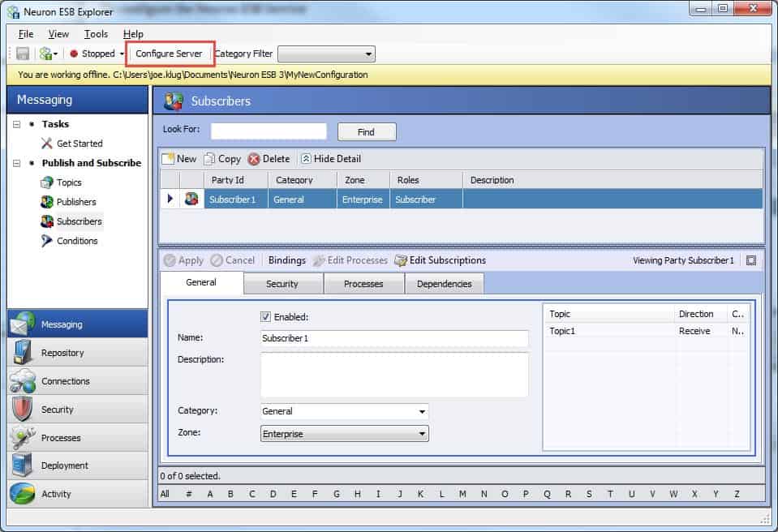Sort by the Roles column header
Viewport: 778px width, 532px height.
[x=426, y=180]
